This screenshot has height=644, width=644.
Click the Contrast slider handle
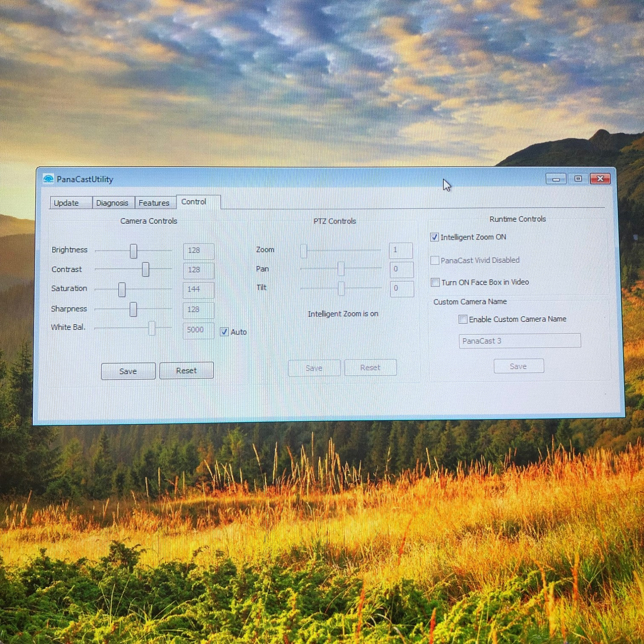coord(146,270)
